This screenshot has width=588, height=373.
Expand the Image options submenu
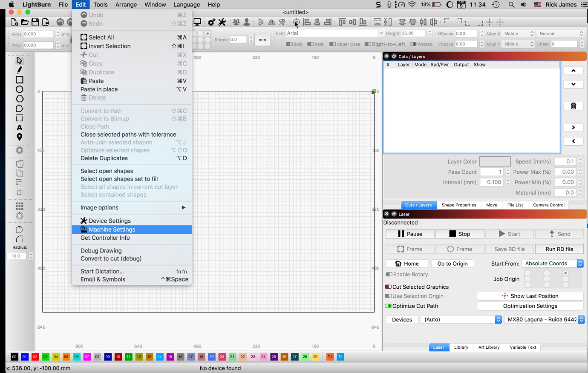coord(132,208)
